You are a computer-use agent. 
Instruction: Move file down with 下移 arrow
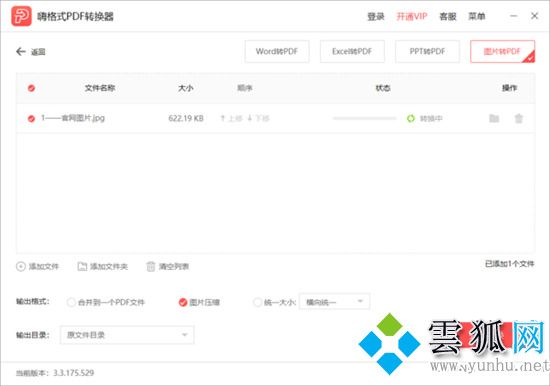click(x=258, y=118)
